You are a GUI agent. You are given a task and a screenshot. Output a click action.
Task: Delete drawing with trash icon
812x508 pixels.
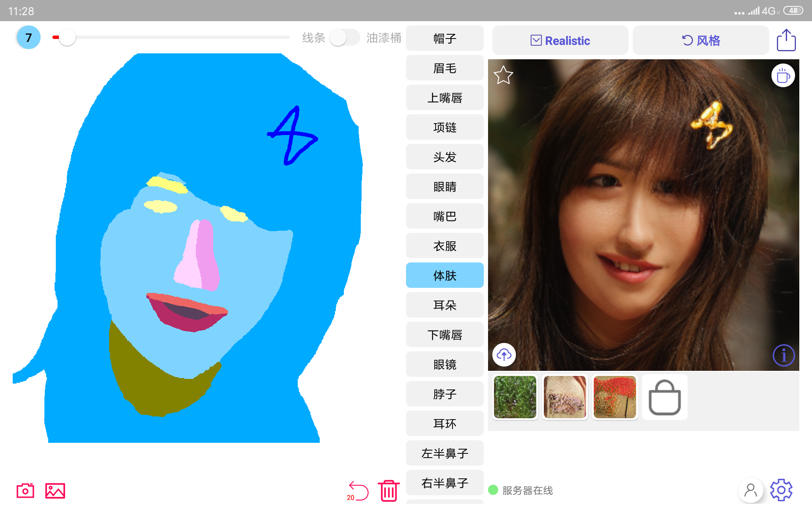[x=389, y=491]
